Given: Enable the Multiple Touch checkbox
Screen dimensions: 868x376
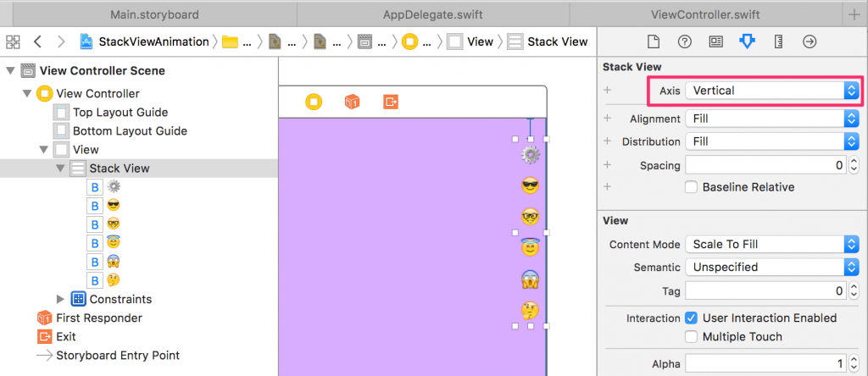Looking at the screenshot, I should tap(691, 337).
